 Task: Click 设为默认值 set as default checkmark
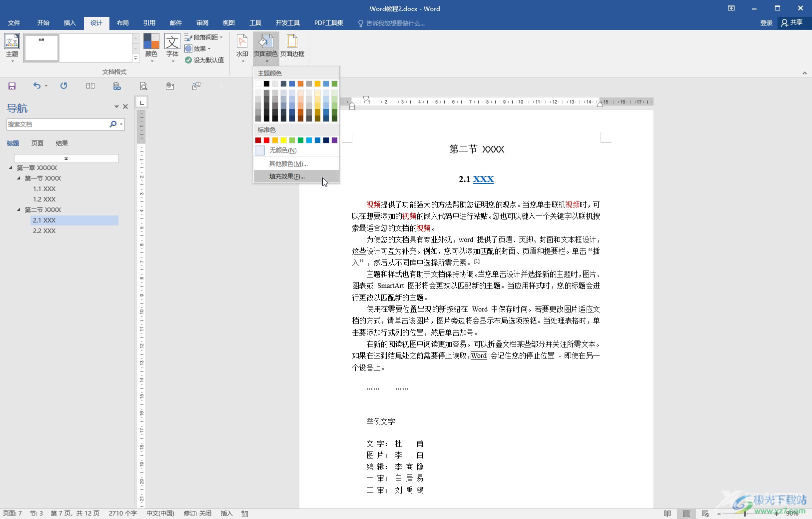tap(204, 60)
